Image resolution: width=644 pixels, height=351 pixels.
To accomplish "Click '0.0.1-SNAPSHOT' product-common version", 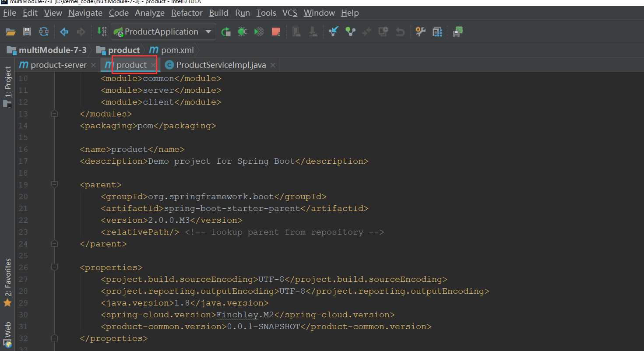I will point(263,326).
